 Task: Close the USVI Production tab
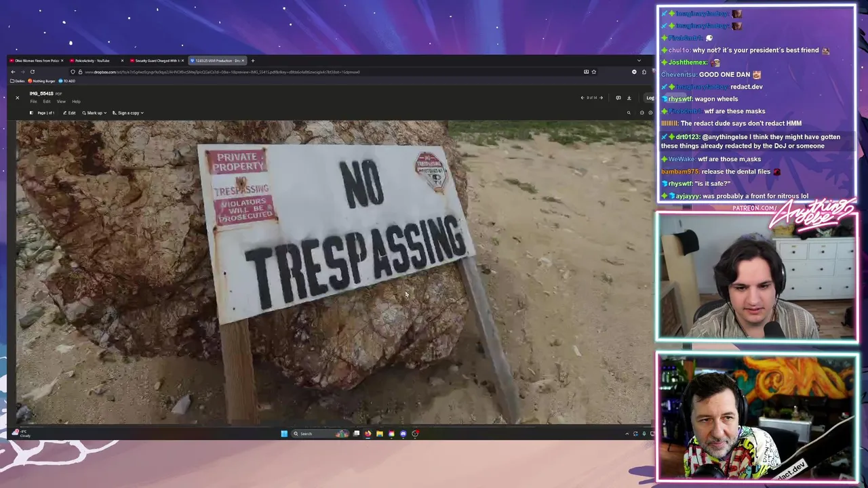point(243,60)
